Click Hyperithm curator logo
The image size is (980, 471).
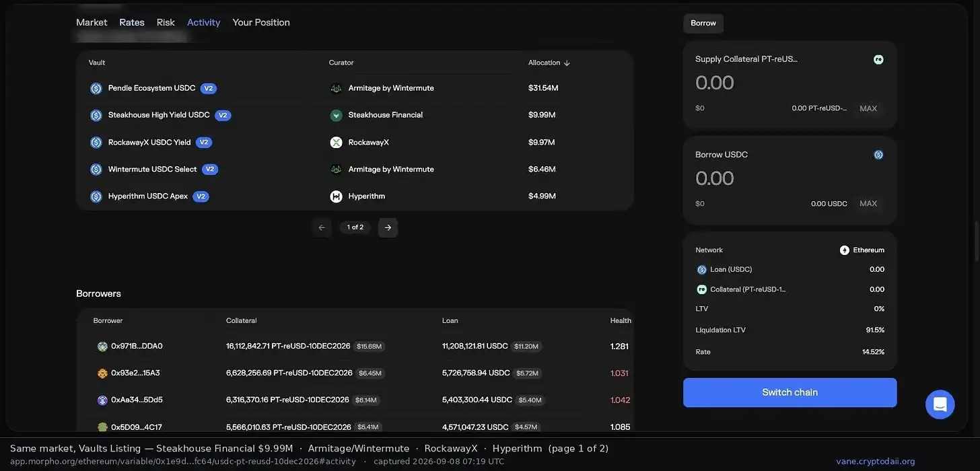337,196
